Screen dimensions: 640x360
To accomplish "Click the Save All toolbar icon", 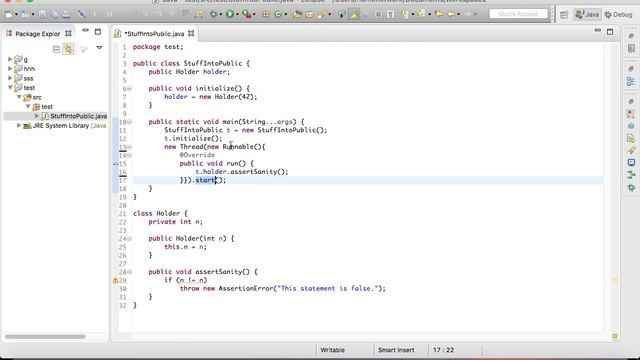I will (54, 14).
